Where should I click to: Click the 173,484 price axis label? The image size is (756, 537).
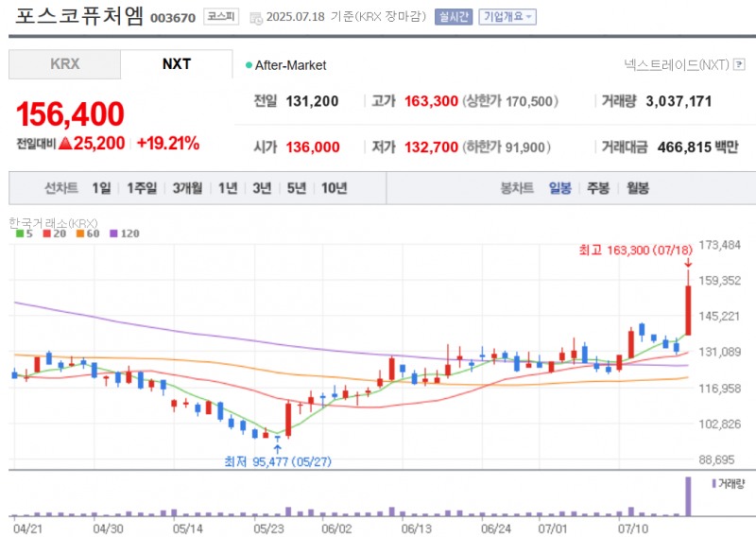[720, 245]
